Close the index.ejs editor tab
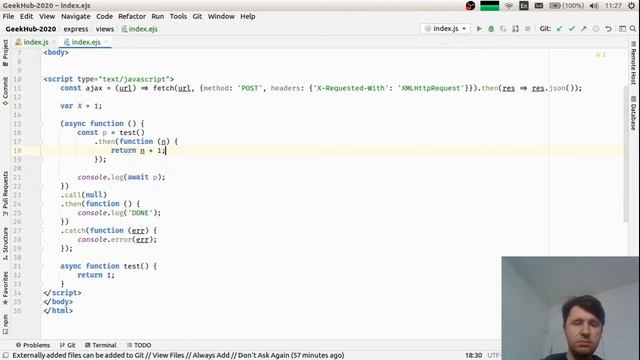Screen dimensions: 640x360 point(106,42)
